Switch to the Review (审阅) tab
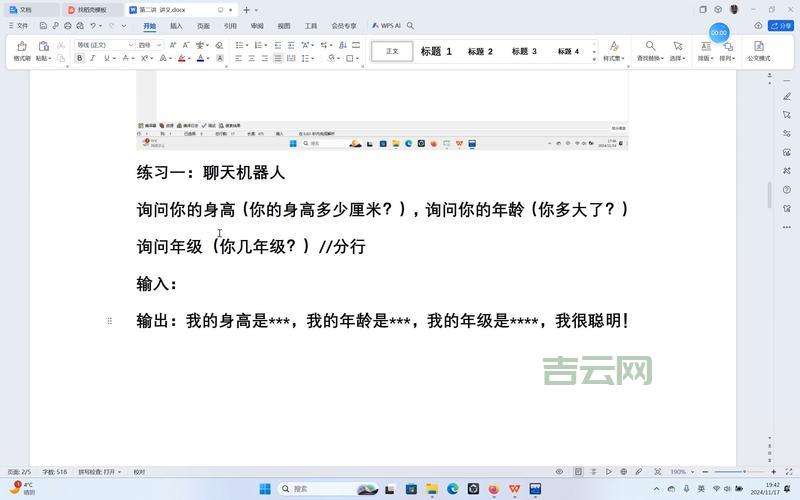 tap(257, 26)
